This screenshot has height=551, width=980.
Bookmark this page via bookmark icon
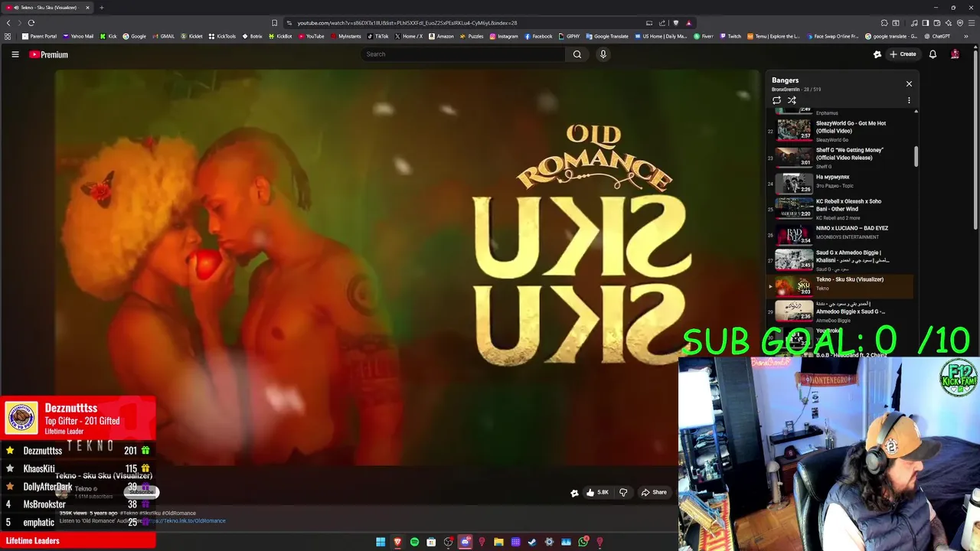[x=274, y=23]
